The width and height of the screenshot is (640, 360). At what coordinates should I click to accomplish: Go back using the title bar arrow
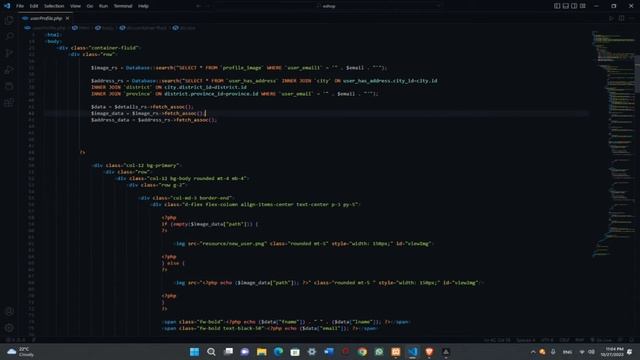pyautogui.click(x=198, y=6)
